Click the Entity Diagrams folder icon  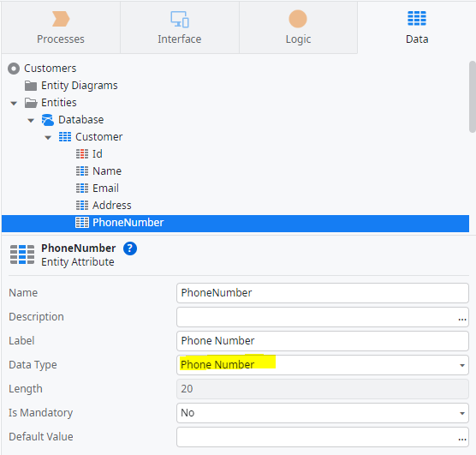click(31, 86)
